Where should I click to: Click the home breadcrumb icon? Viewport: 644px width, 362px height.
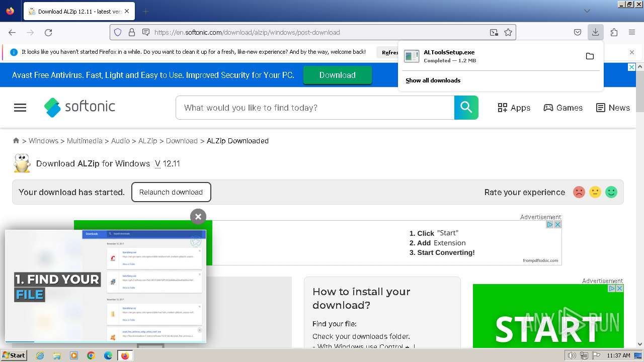(16, 141)
